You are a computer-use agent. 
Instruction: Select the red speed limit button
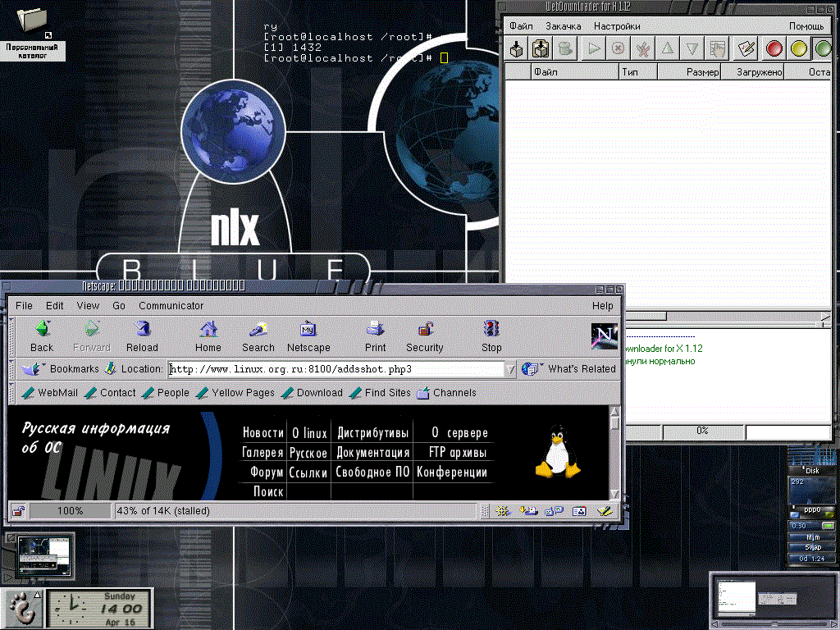coord(774,49)
